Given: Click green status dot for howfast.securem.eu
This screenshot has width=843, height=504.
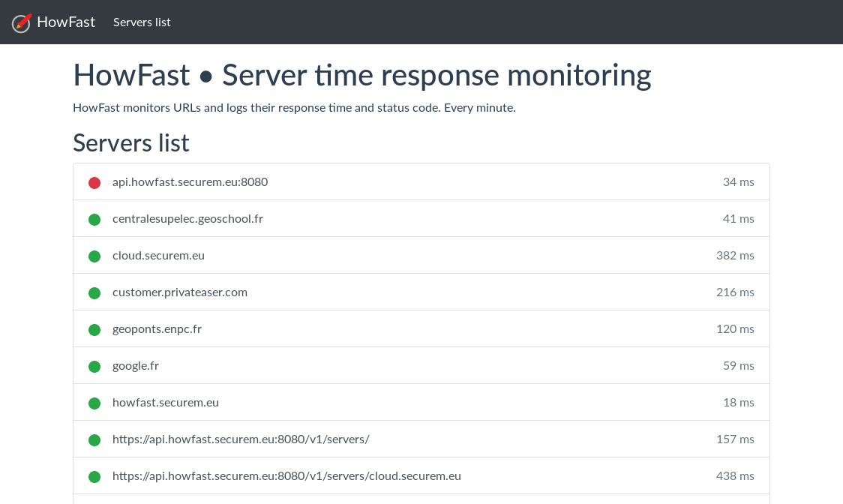Looking at the screenshot, I should tap(94, 403).
